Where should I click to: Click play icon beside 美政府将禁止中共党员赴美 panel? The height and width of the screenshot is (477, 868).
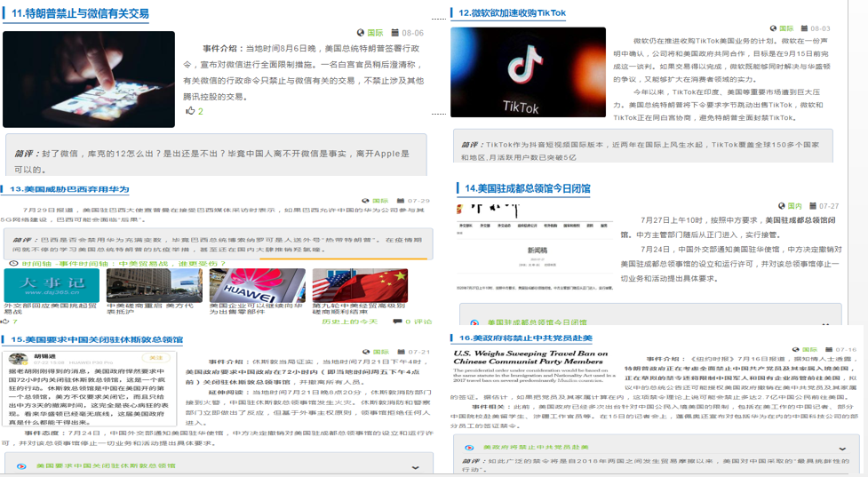pos(469,447)
